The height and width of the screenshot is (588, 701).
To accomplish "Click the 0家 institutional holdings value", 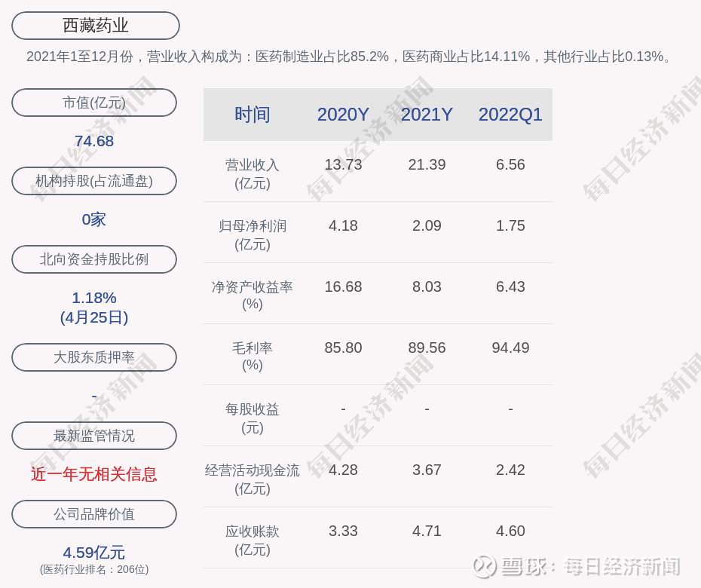I will (94, 219).
